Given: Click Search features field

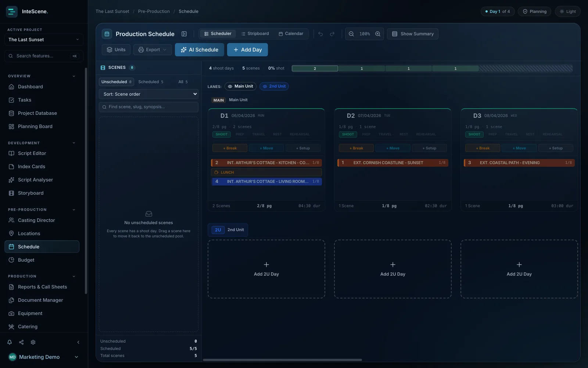Looking at the screenshot, I should pos(44,56).
